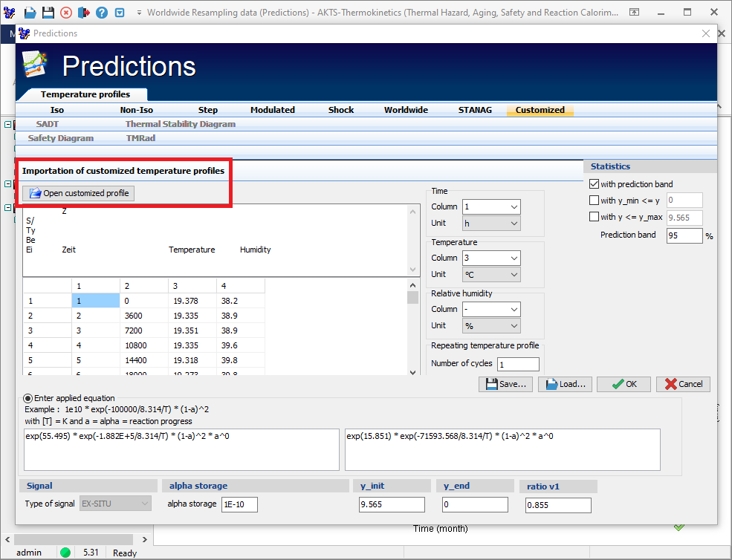732x560 pixels.
Task: Open the STANAG tab
Action: [x=475, y=109]
